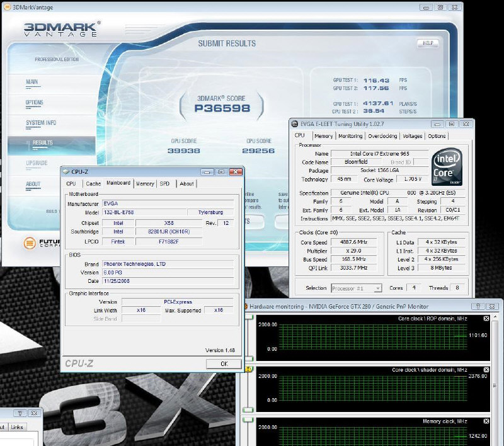Open ABOUT section in 3DMark Vantage
This screenshot has width=504, height=446.
tap(33, 184)
